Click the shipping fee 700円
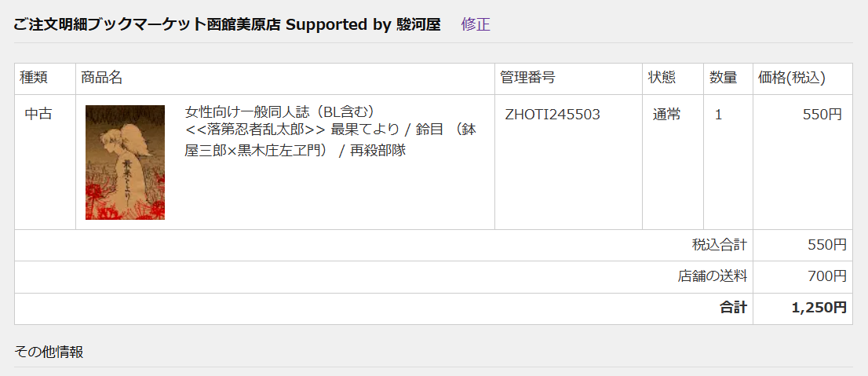 827,276
